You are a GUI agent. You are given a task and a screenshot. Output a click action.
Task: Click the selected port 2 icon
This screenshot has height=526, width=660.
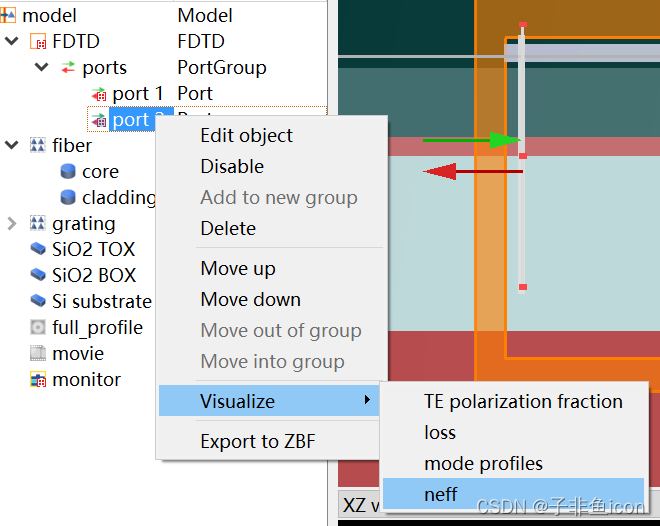coord(99,120)
